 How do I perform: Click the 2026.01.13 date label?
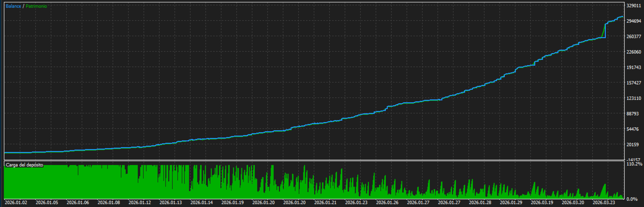(171, 203)
